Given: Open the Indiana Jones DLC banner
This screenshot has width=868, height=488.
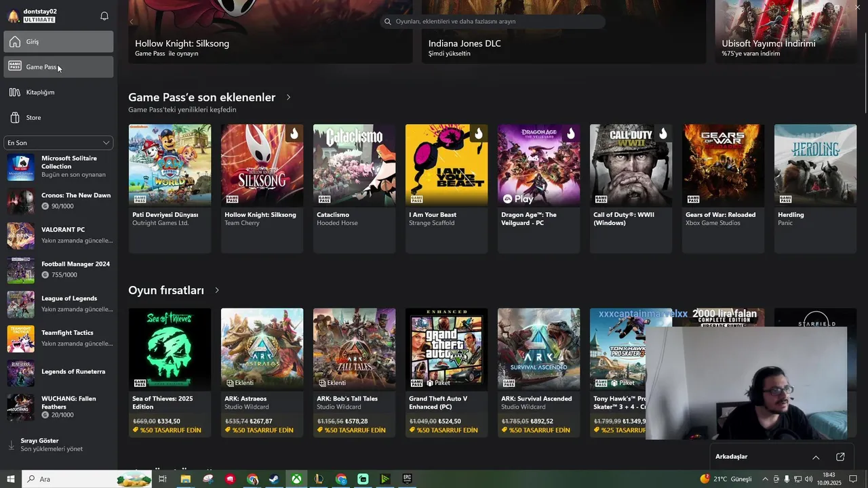Looking at the screenshot, I should (x=564, y=32).
